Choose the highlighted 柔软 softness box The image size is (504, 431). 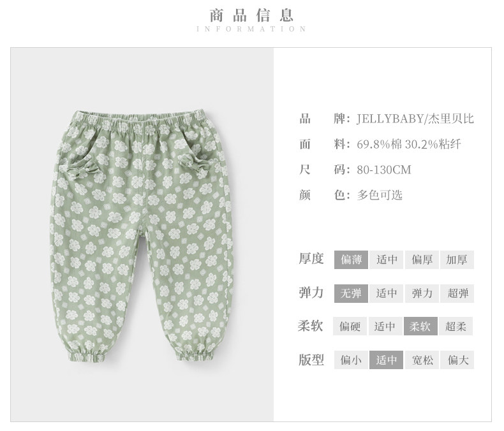(x=420, y=326)
